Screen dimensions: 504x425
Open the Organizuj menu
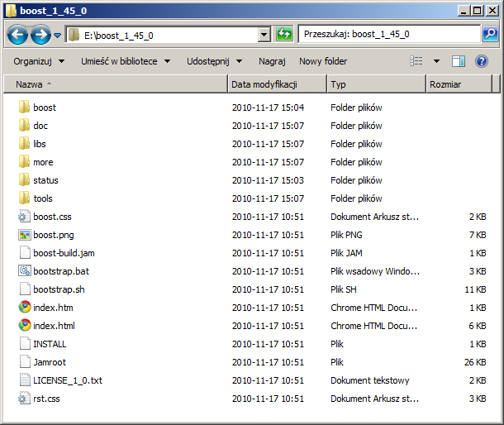click(38, 61)
